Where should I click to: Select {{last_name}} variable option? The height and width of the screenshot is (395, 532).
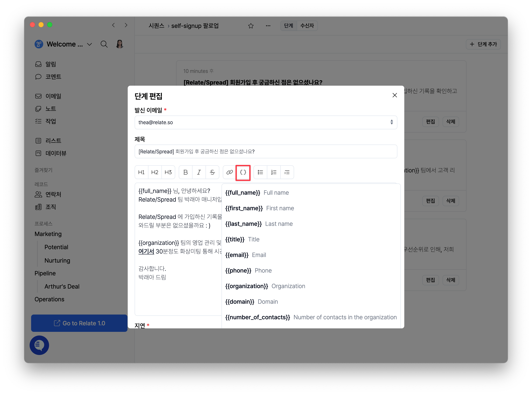coord(311,224)
